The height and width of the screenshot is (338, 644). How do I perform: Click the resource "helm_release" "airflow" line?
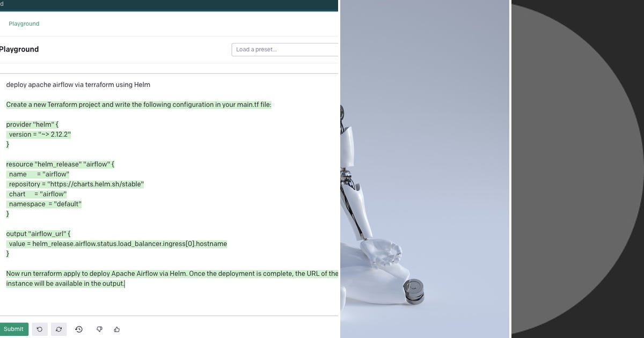61,164
